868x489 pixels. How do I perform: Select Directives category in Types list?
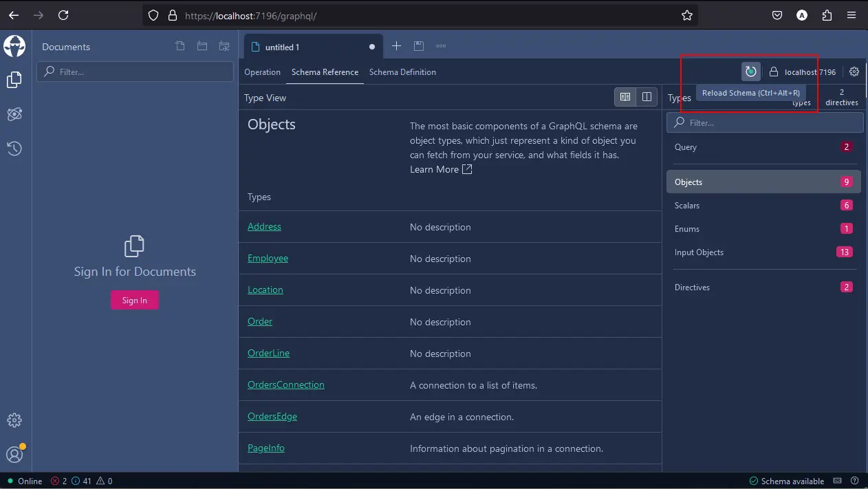[x=763, y=287]
